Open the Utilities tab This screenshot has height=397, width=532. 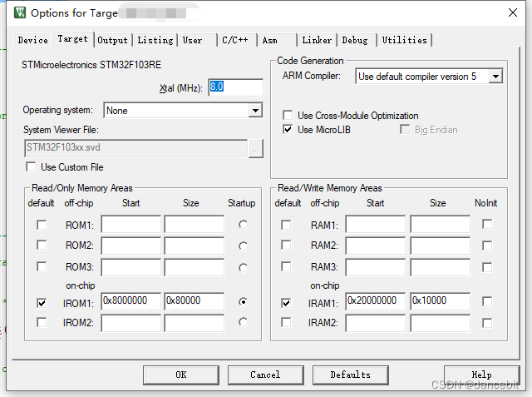405,40
